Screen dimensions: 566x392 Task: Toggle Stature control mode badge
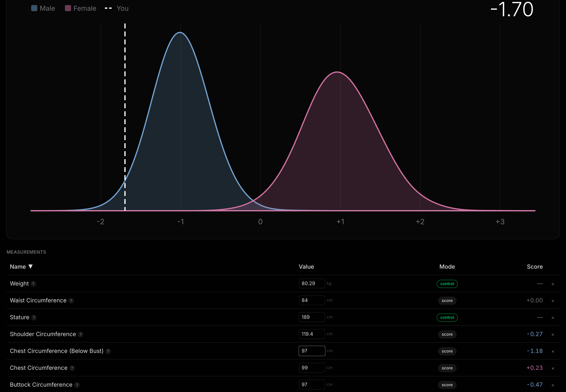point(447,317)
